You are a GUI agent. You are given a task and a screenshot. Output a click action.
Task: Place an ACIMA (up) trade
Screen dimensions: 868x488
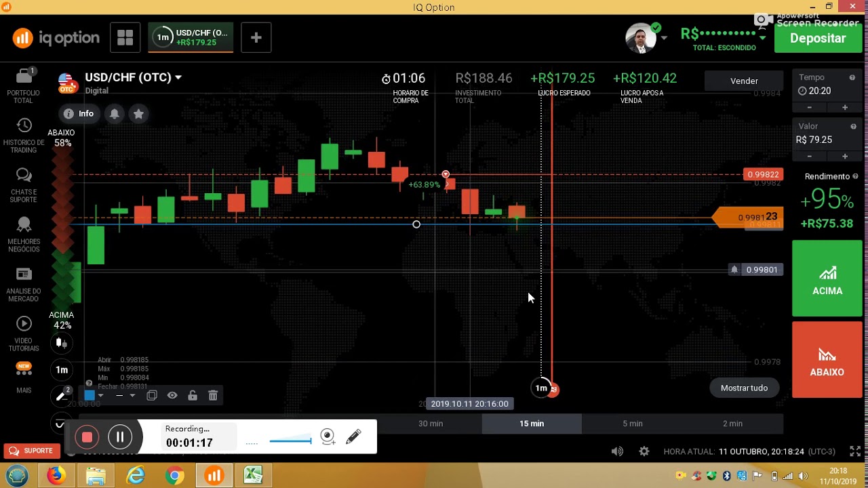[827, 279]
